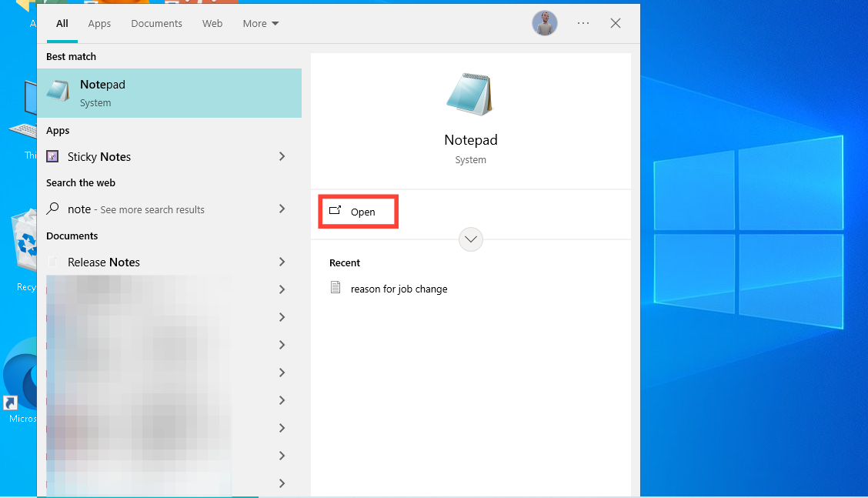Expand Release Notes document chevron
This screenshot has height=498, width=868.
coord(282,262)
